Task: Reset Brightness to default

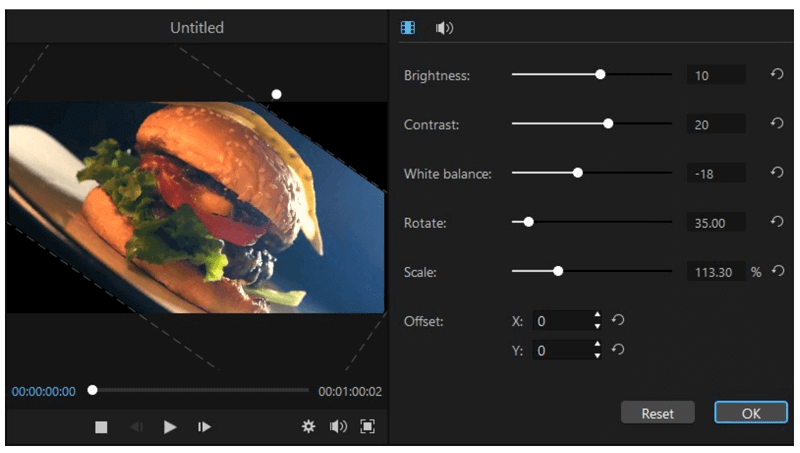Action: [777, 74]
